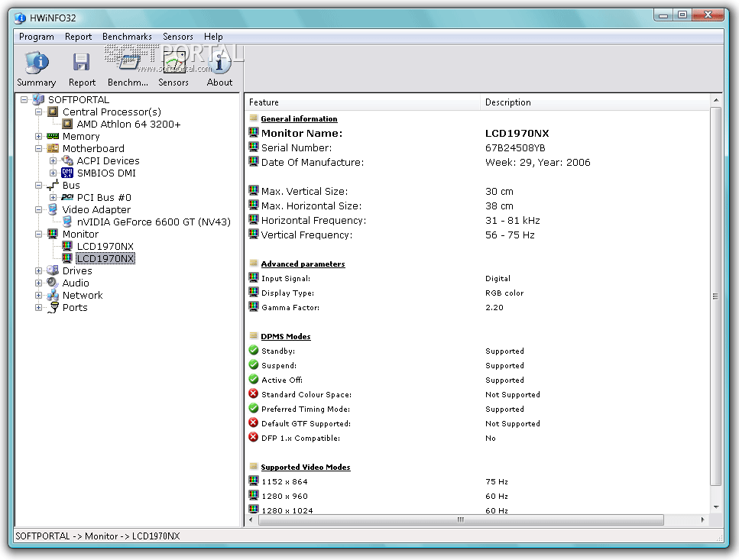
Task: Show the About info icon
Action: point(219,63)
